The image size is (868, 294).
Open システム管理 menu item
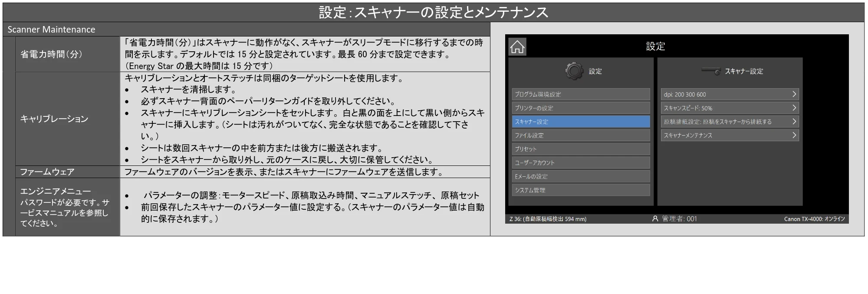pos(581,190)
